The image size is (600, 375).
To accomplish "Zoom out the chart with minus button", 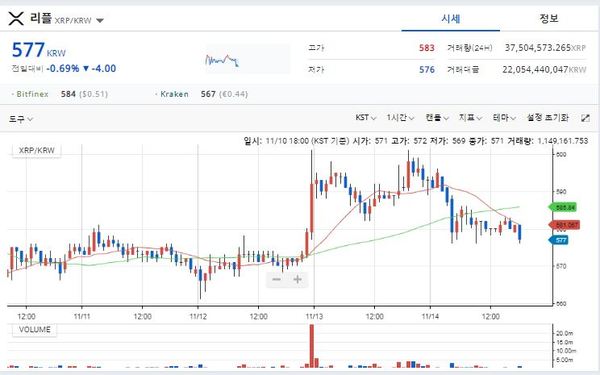I will coord(276,279).
